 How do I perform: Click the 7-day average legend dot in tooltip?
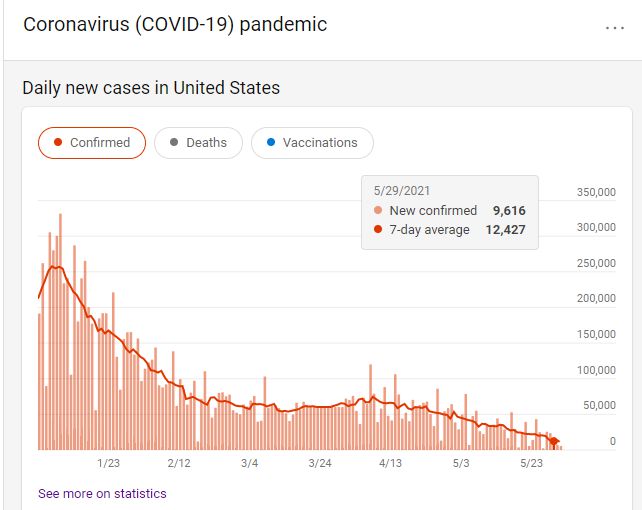pyautogui.click(x=378, y=229)
